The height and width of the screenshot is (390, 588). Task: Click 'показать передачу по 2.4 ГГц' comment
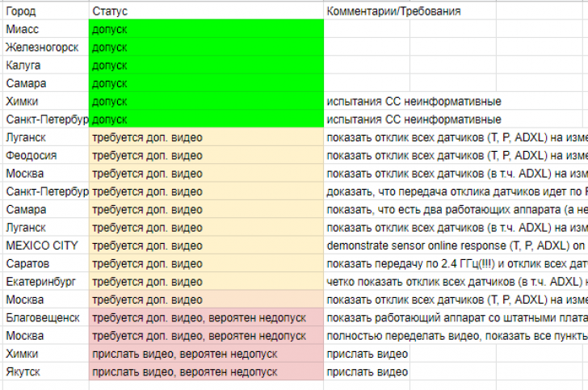(x=456, y=263)
